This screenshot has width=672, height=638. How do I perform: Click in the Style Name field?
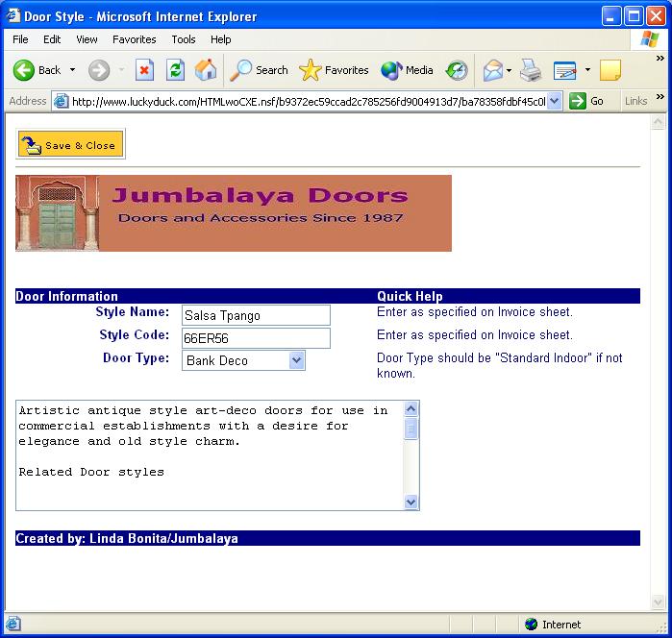click(x=256, y=315)
